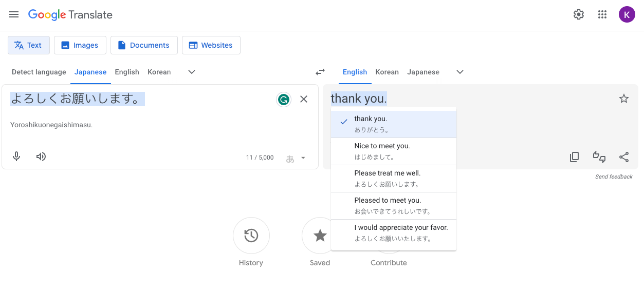Save translation with star icon
This screenshot has height=293, width=644.
pyautogui.click(x=623, y=99)
